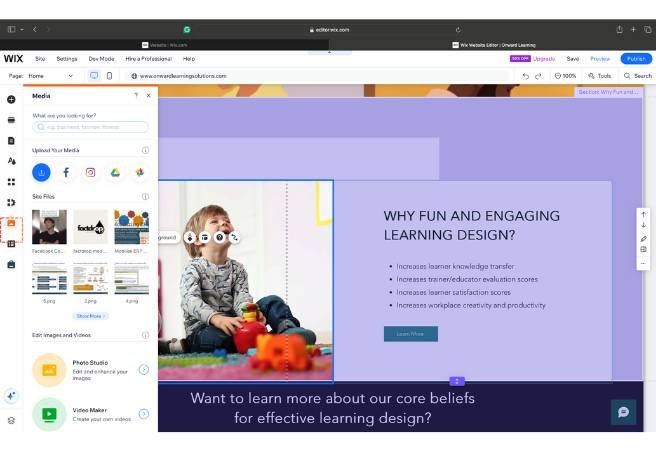The width and height of the screenshot is (656, 451).
Task: Open the Pages & Menu sidebar icon
Action: [x=11, y=141]
